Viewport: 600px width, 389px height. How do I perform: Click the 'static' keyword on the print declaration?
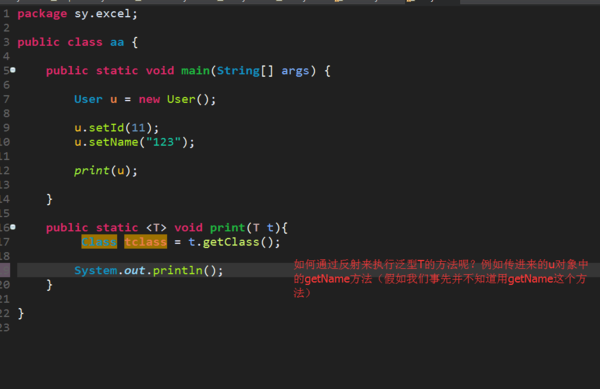(x=117, y=228)
